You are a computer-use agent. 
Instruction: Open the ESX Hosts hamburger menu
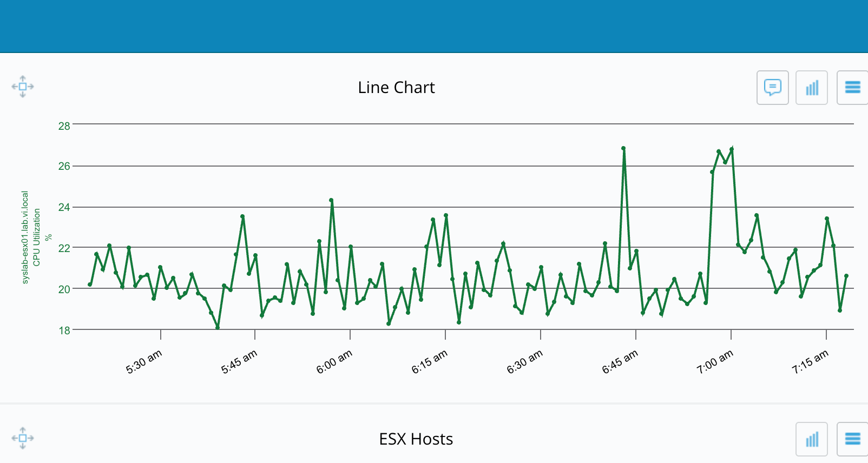[x=853, y=439]
